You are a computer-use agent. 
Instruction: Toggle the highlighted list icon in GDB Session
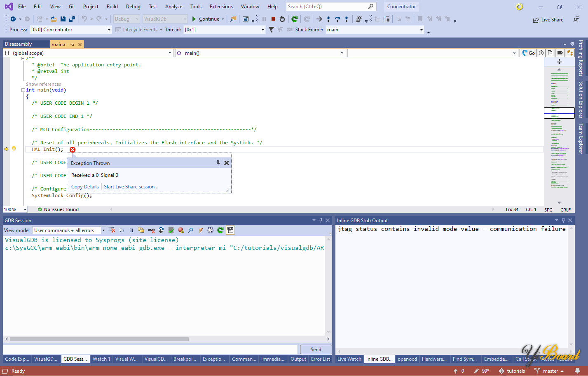(230, 230)
